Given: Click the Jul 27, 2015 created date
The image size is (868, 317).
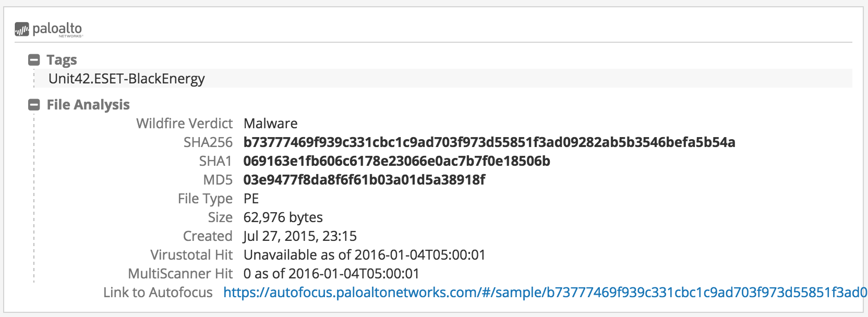Looking at the screenshot, I should [300, 236].
